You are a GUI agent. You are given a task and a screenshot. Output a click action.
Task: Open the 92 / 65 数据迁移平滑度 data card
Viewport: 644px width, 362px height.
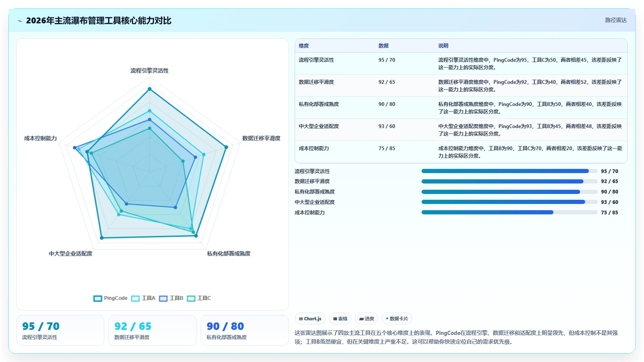coord(152,330)
